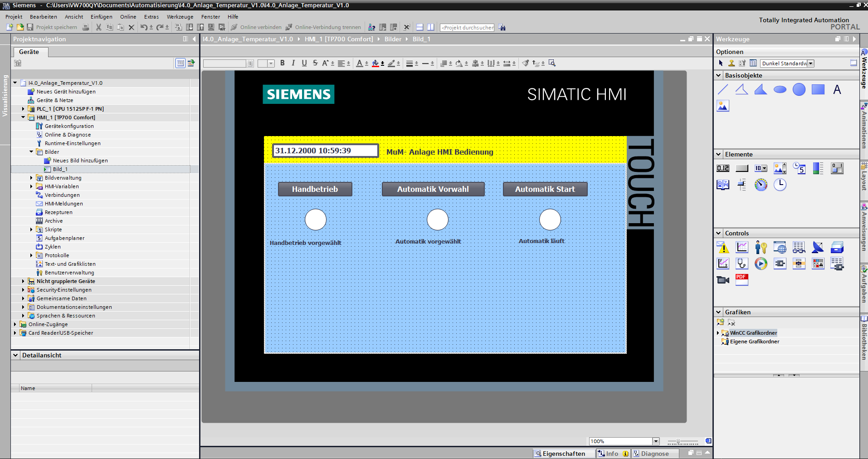Expand the PLC_1 tree node
The width and height of the screenshot is (868, 459).
[23, 109]
